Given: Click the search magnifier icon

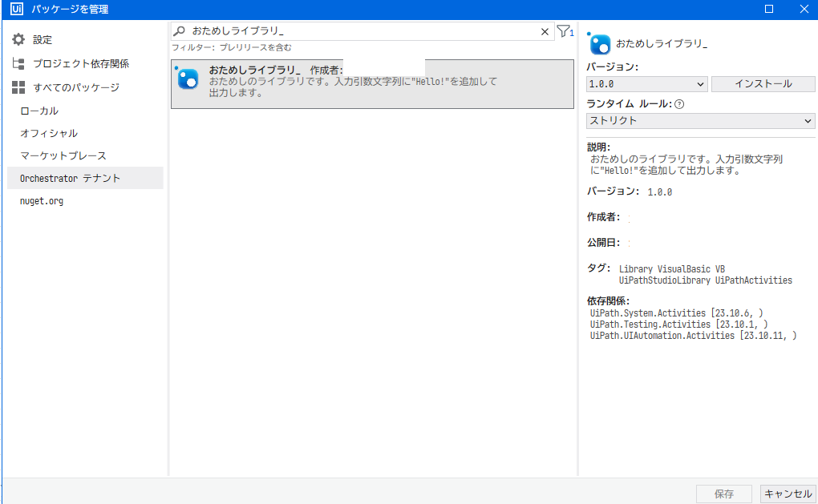Looking at the screenshot, I should pos(179,31).
